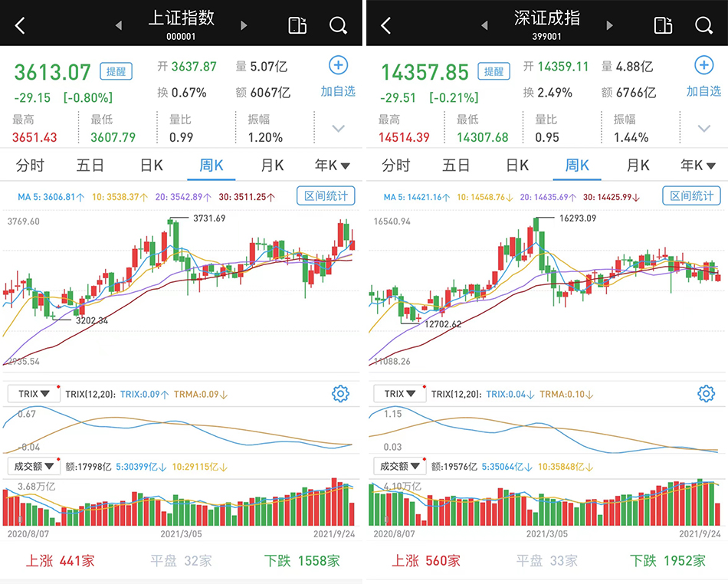Viewport: 728px width, 584px height.
Task: Set 提醒 alert for 上证指数
Action: coord(116,71)
